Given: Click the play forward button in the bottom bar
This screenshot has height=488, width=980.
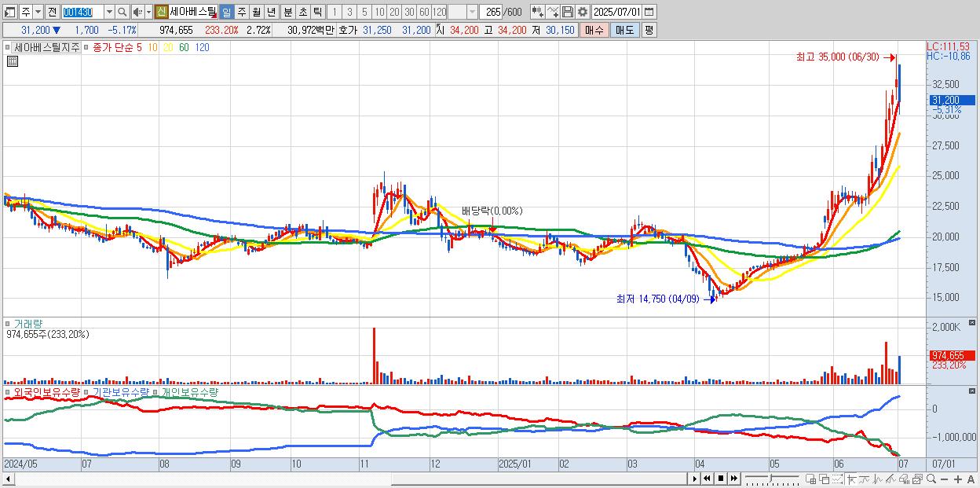Looking at the screenshot, I should [694, 479].
